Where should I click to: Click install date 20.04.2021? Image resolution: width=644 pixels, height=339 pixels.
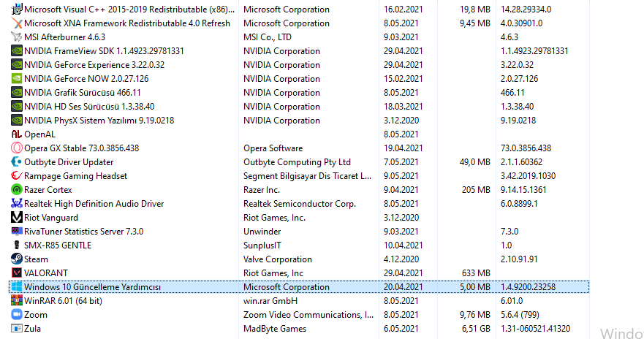[x=403, y=287]
